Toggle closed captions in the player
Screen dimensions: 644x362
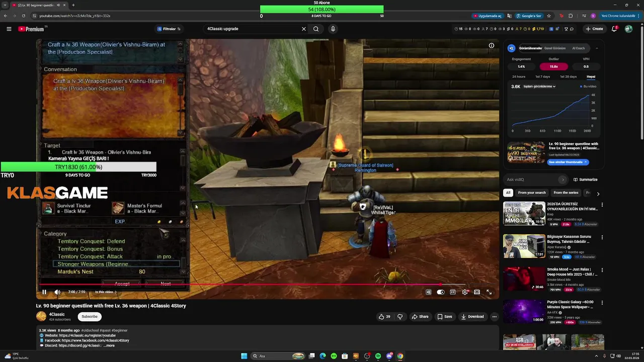453,292
